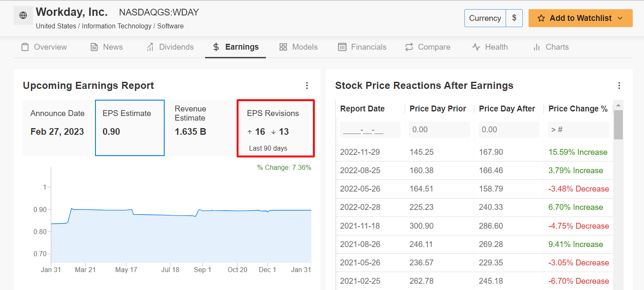Switch to the Overview tab
Screen dimensions: 644x290
[44, 47]
